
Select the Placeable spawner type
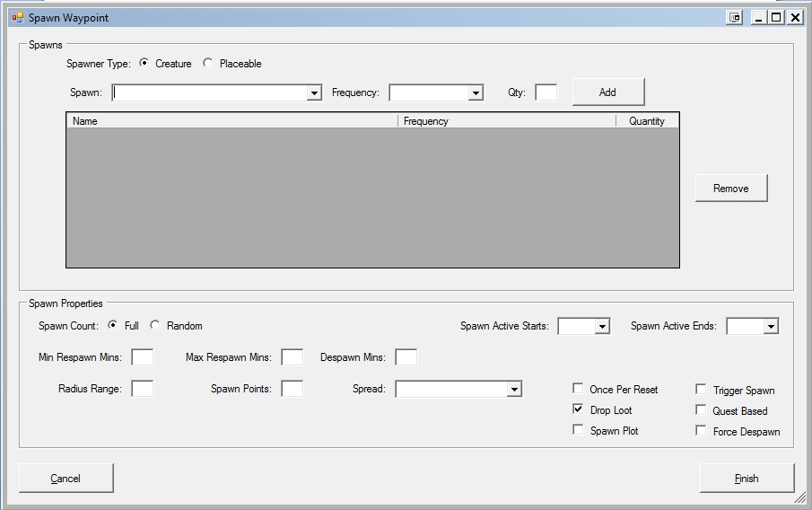tap(208, 63)
